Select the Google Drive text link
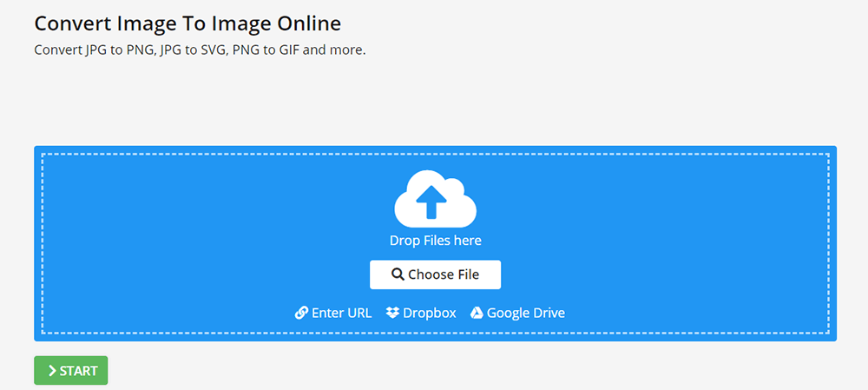Screen dimensions: 868x390 point(525,313)
